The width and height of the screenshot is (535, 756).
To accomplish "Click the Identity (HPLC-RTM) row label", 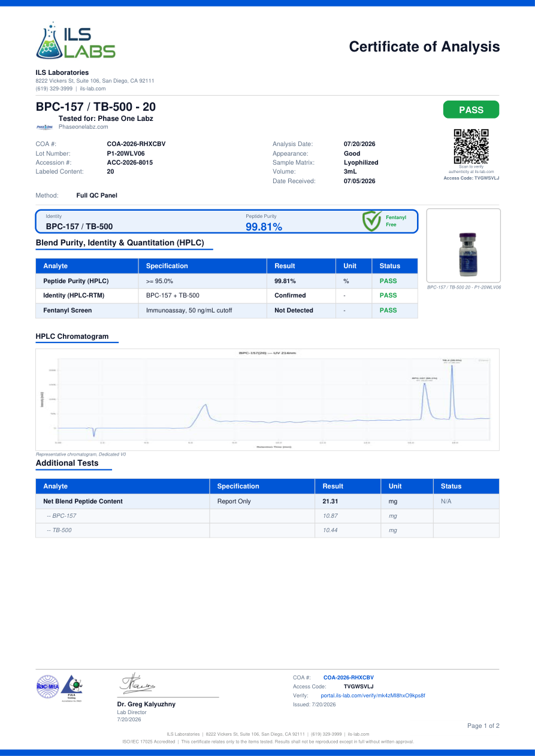I will 72,296.
